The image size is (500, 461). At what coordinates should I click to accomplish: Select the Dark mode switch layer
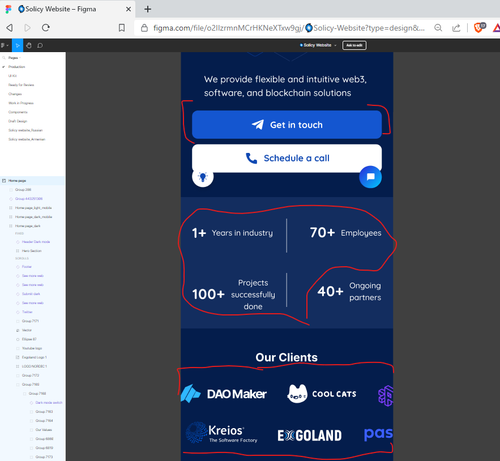click(x=49, y=403)
